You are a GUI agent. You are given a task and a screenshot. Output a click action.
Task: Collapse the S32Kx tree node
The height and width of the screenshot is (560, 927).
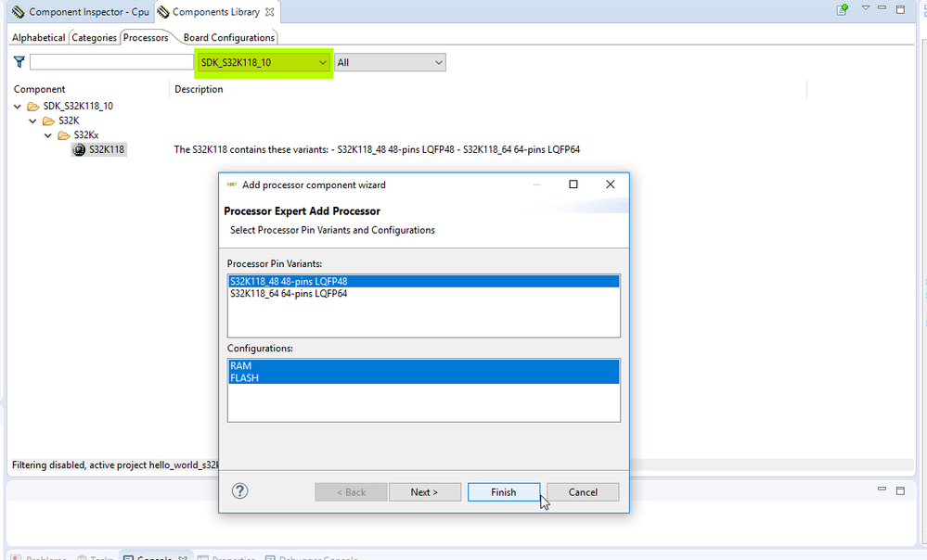pyautogui.click(x=48, y=135)
